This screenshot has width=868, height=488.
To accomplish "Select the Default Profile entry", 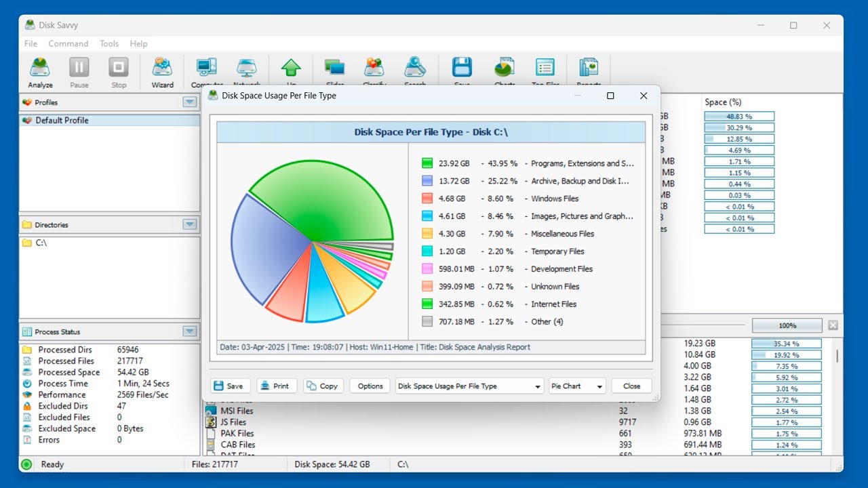I will pyautogui.click(x=109, y=121).
